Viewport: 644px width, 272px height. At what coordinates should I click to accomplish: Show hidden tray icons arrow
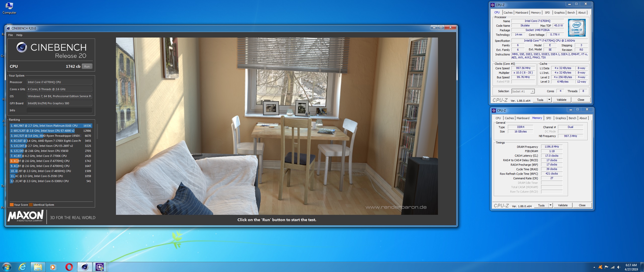pos(594,267)
